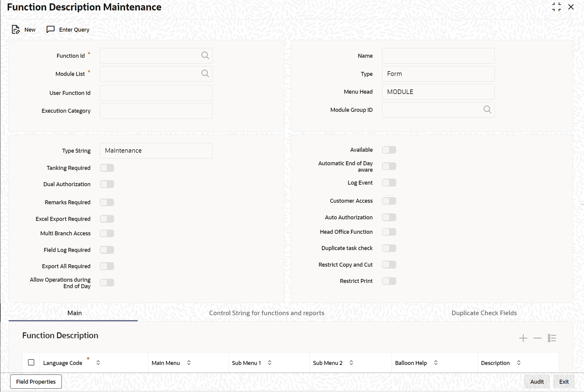Sort by Language Code column arrows

98,363
